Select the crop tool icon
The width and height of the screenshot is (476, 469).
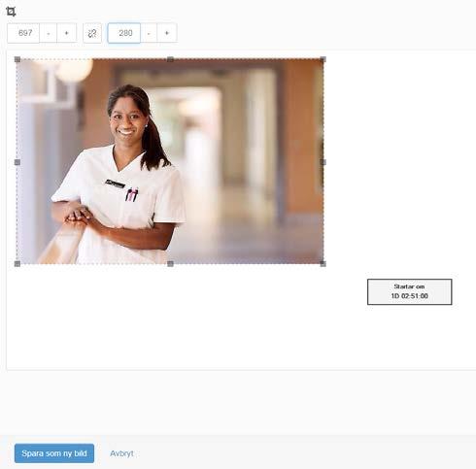tap(11, 12)
